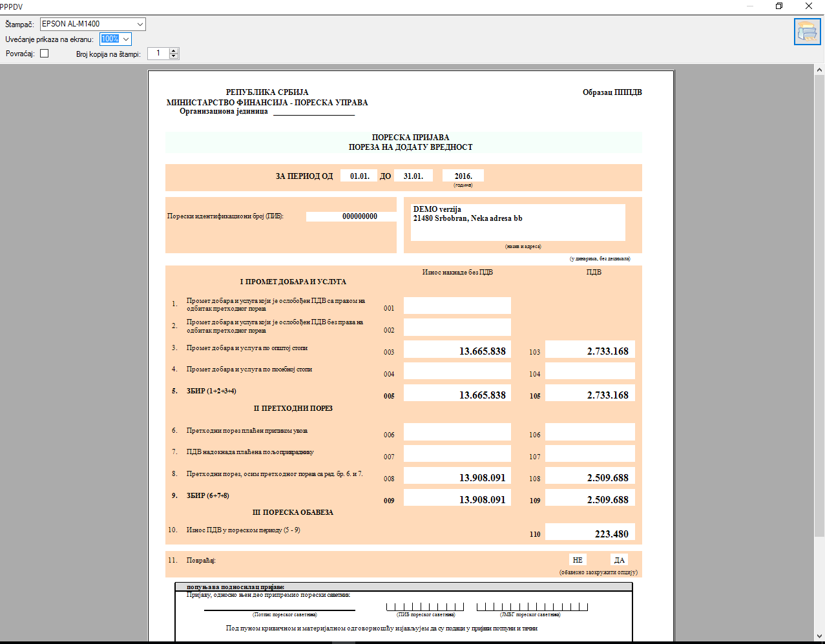Image resolution: width=825 pixels, height=644 pixels.
Task: Click the vertical scrollbar thumb
Action: tap(819, 304)
